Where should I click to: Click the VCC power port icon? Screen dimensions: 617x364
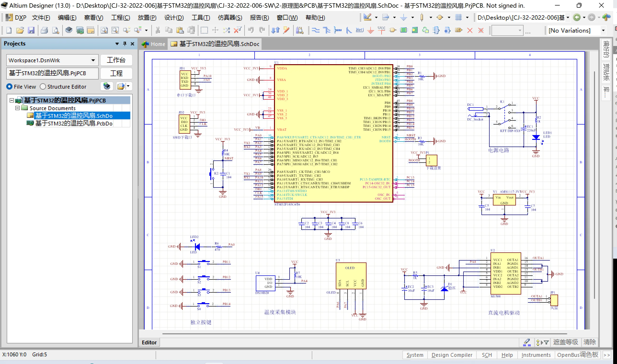click(382, 30)
